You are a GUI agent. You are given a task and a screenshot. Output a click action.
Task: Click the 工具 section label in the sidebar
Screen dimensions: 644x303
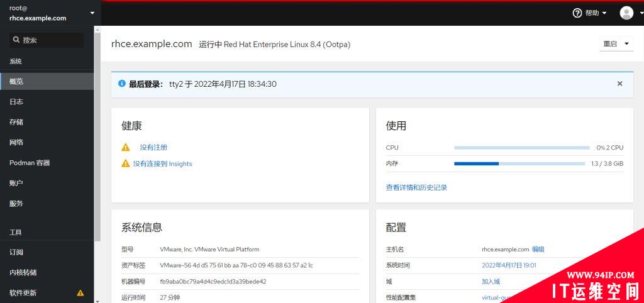(x=16, y=232)
